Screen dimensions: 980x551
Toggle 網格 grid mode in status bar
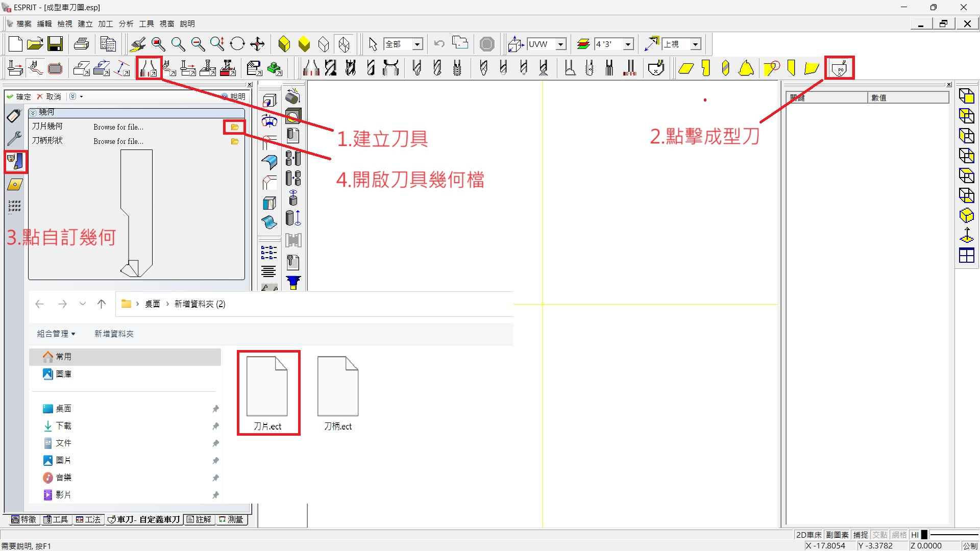(899, 535)
